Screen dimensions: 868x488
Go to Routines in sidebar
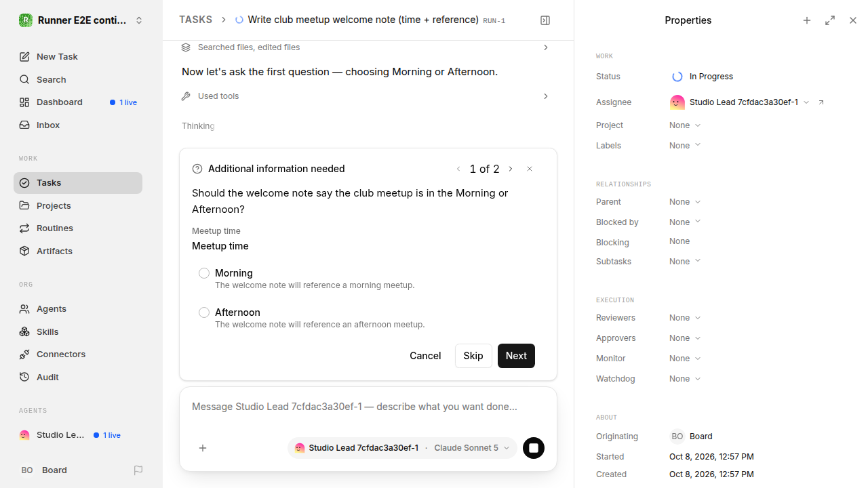[x=78, y=228]
